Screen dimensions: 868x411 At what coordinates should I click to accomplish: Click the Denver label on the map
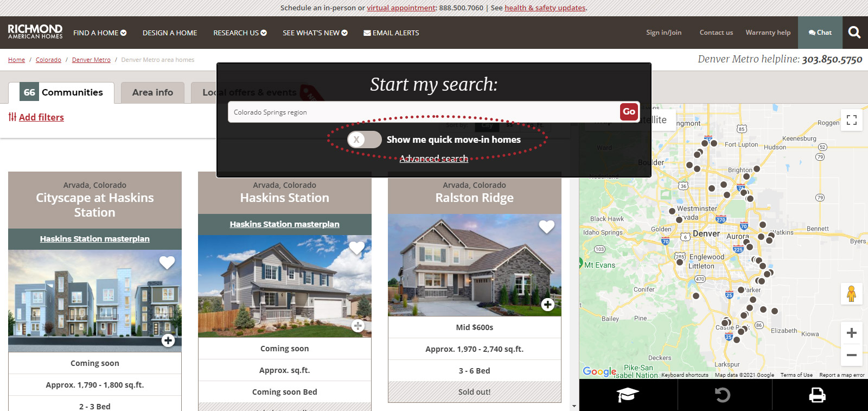pyautogui.click(x=706, y=233)
